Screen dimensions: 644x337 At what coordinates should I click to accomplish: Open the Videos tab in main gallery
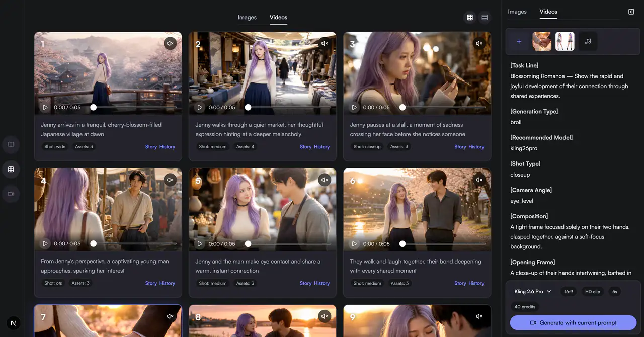[x=278, y=17]
